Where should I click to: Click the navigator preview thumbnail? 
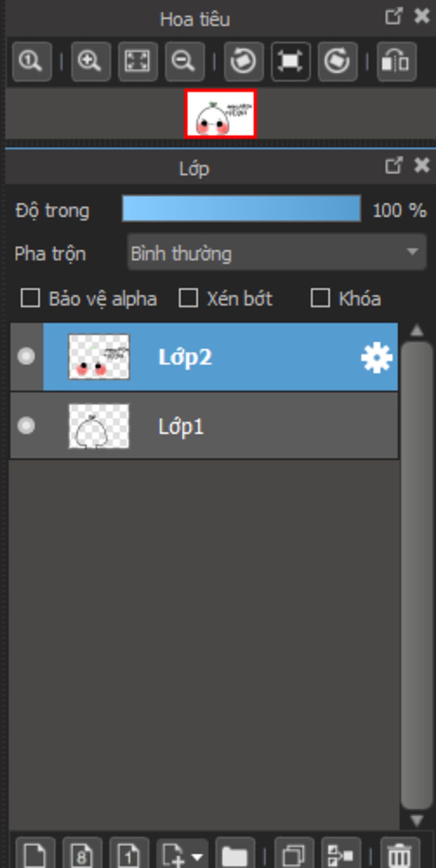(220, 114)
